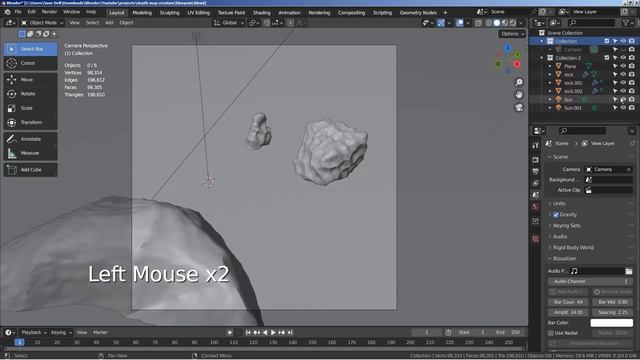Viewport: 640px width, 360px height.
Task: Expand the Rigid Body World panel
Action: point(573,248)
